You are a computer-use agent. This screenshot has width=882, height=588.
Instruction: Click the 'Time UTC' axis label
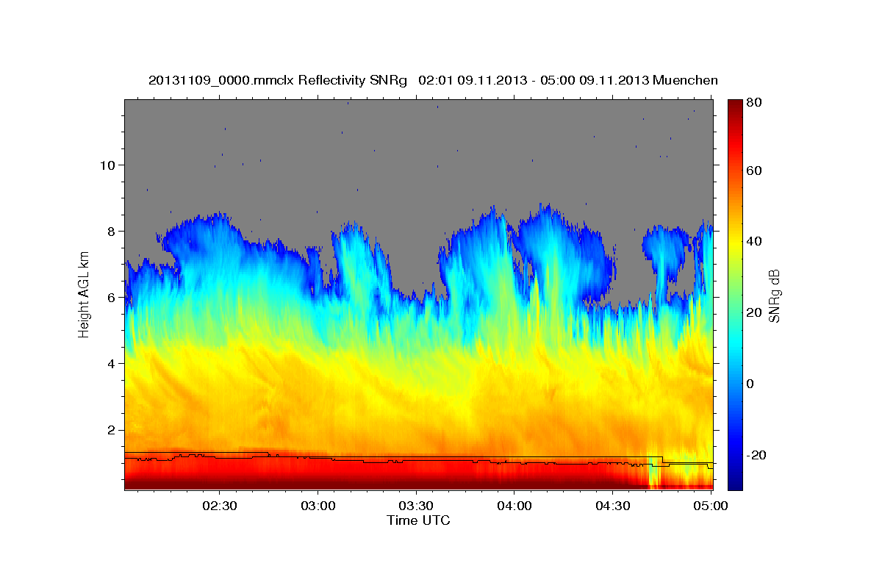pyautogui.click(x=418, y=520)
